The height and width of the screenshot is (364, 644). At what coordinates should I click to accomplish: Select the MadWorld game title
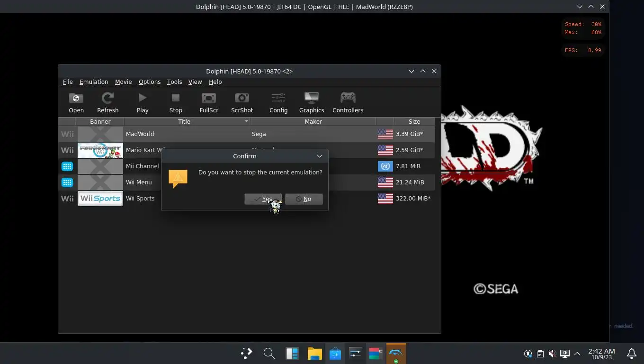[140, 134]
